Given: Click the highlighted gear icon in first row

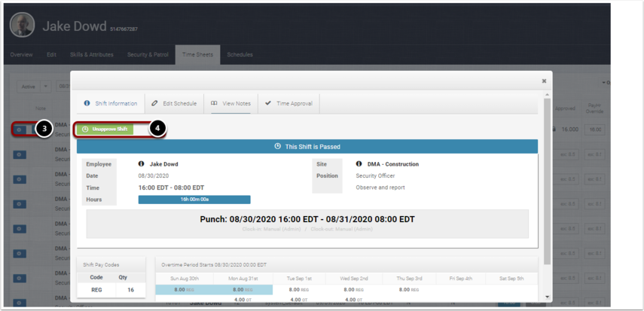Looking at the screenshot, I should pyautogui.click(x=20, y=130).
